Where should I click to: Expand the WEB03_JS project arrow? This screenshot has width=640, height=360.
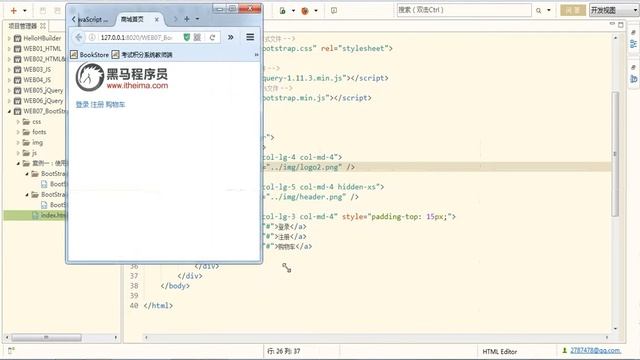pyautogui.click(x=9, y=69)
